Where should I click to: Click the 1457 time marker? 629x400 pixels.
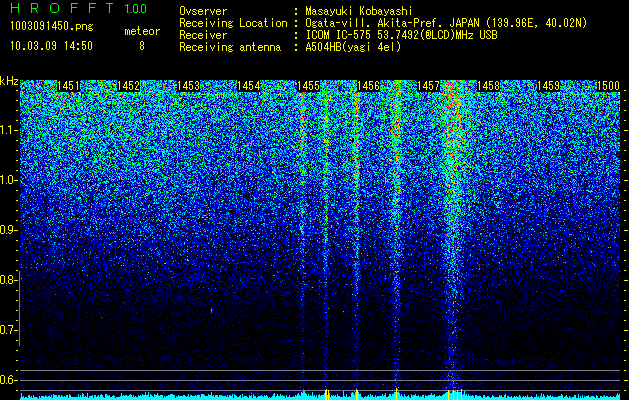coord(428,86)
